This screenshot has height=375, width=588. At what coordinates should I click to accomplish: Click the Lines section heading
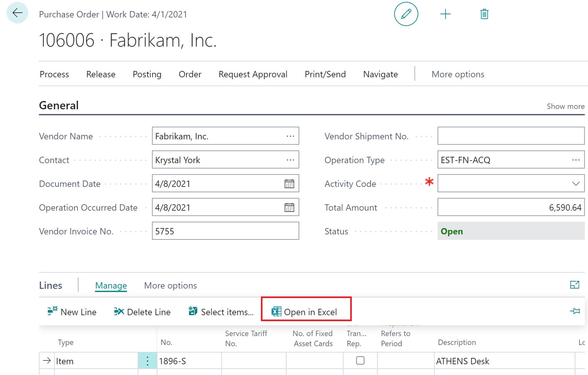click(50, 285)
